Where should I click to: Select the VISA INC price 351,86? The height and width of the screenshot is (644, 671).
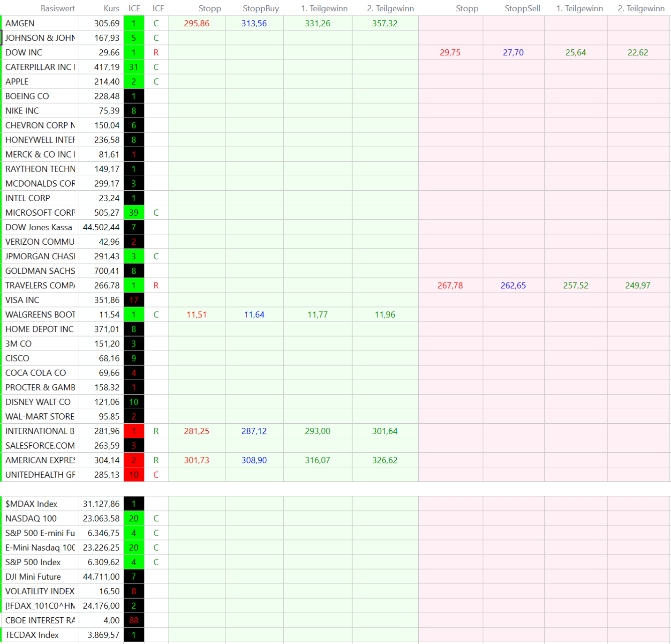106,300
